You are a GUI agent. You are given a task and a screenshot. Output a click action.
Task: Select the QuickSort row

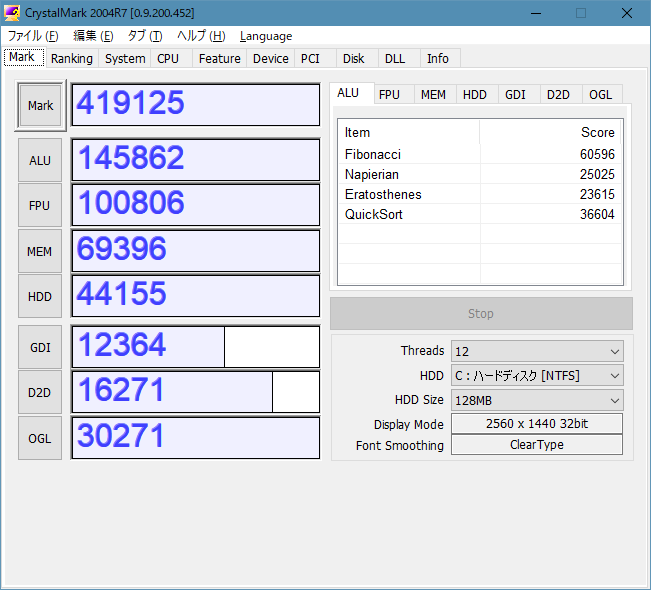click(x=480, y=214)
